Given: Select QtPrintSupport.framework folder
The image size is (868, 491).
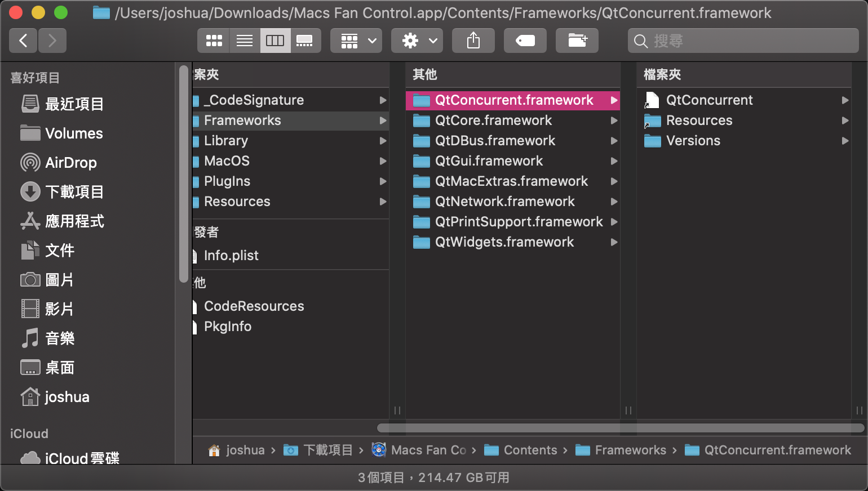Looking at the screenshot, I should 513,222.
